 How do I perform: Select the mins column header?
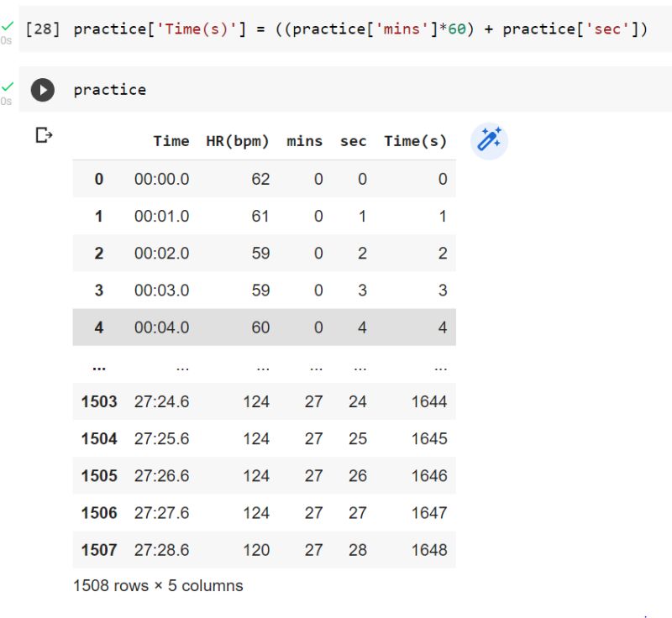coord(304,141)
